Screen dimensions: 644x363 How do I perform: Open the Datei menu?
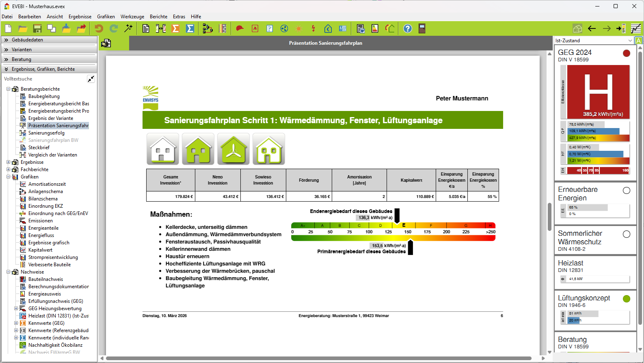pos(7,17)
